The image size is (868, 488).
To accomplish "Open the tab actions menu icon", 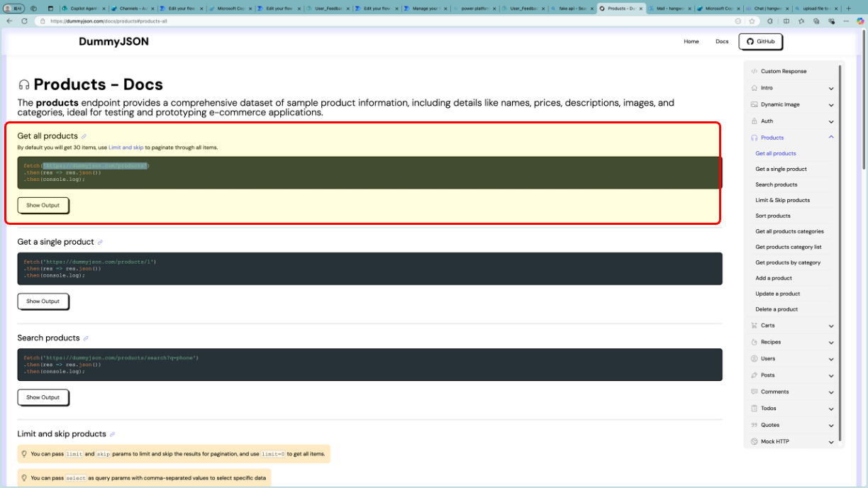I will (52, 9).
